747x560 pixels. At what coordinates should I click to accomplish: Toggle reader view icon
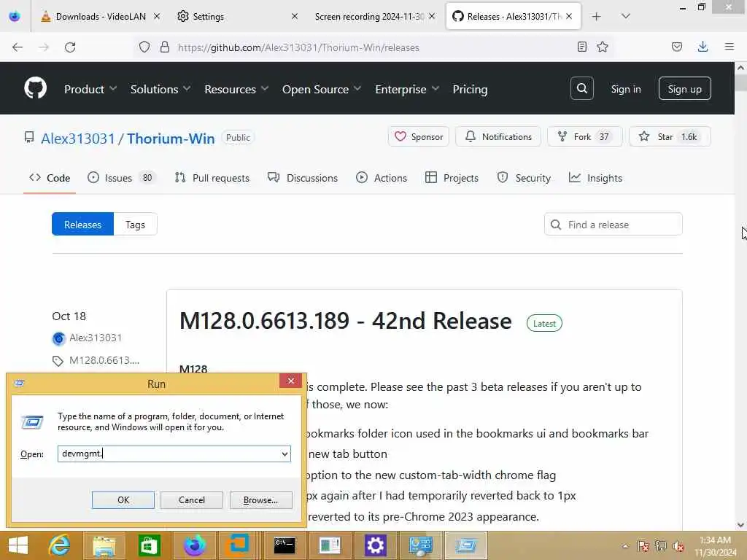click(581, 47)
